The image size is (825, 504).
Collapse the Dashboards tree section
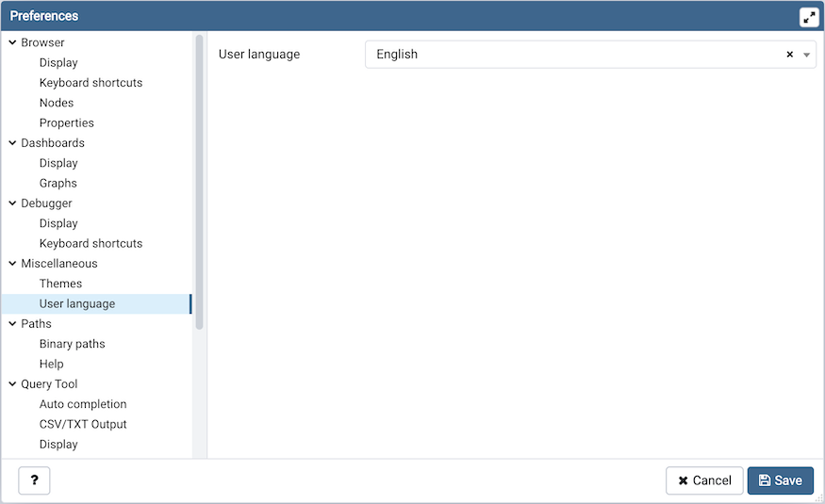pyautogui.click(x=12, y=143)
